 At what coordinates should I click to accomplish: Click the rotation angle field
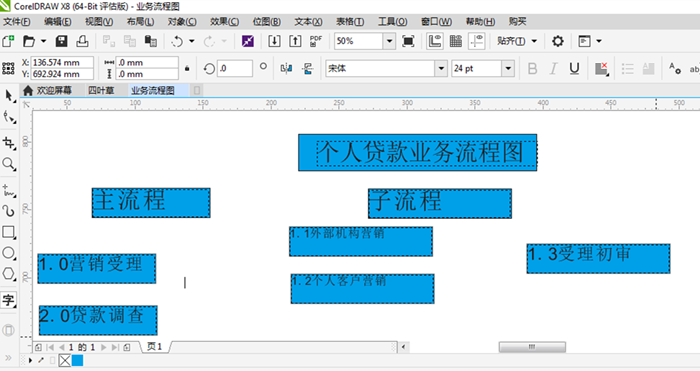[x=235, y=68]
